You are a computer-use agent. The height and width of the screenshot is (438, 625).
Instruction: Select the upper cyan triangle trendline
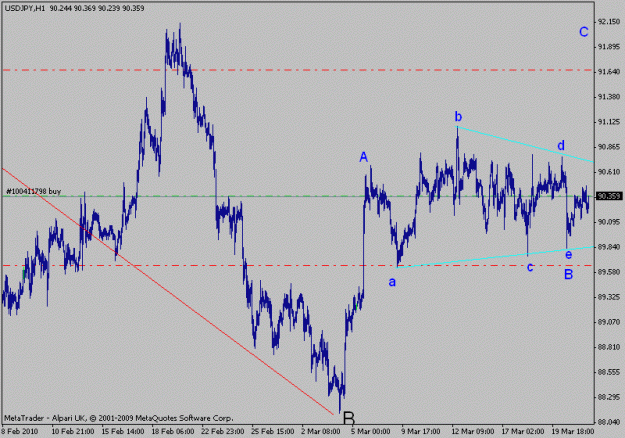(525, 144)
